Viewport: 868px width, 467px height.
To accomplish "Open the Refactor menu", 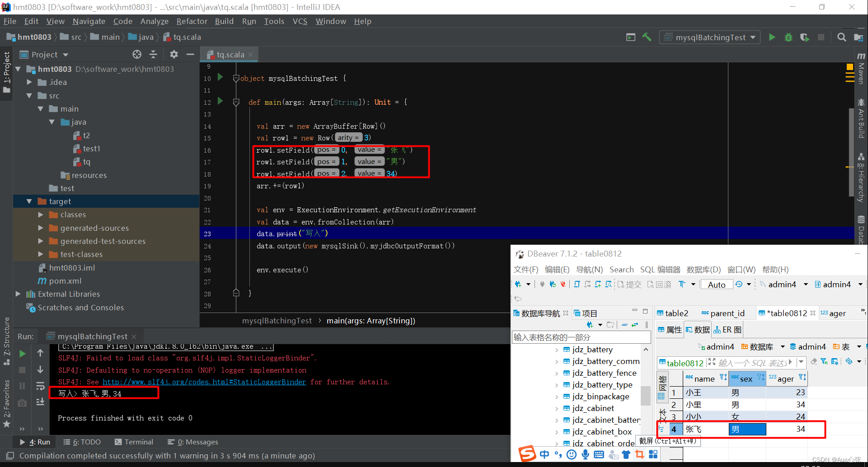I will tap(192, 21).
